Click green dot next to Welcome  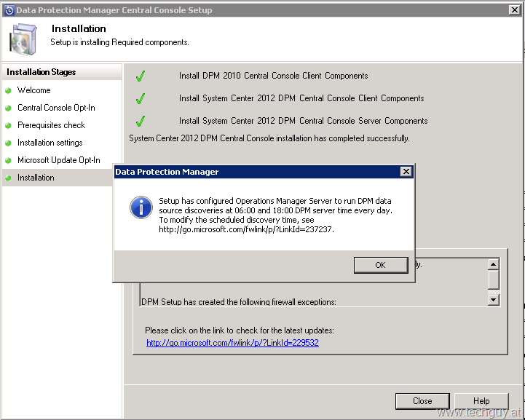point(8,90)
